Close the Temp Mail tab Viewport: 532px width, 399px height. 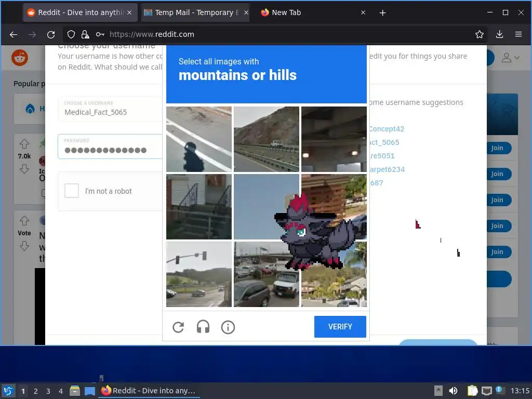pos(246,12)
